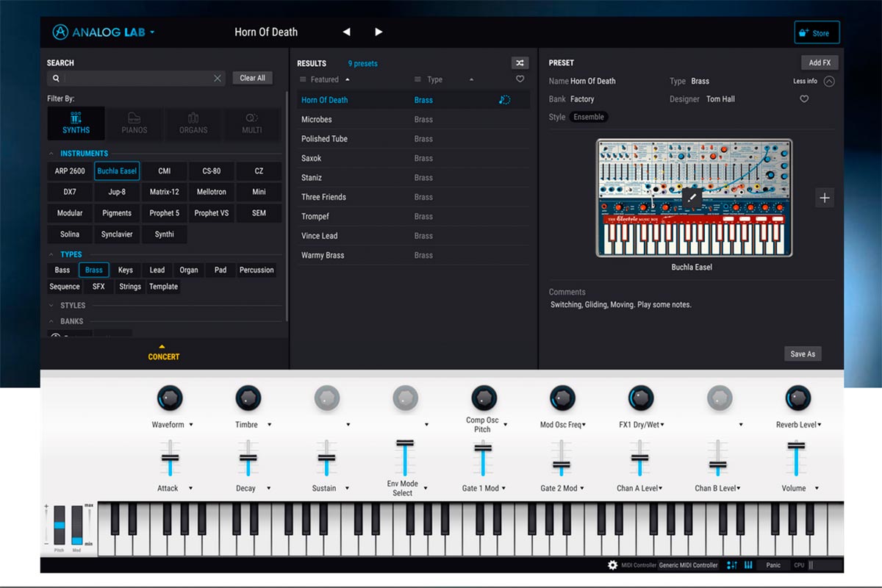
Task: Adjust the Env Mode Select slider
Action: (x=404, y=443)
